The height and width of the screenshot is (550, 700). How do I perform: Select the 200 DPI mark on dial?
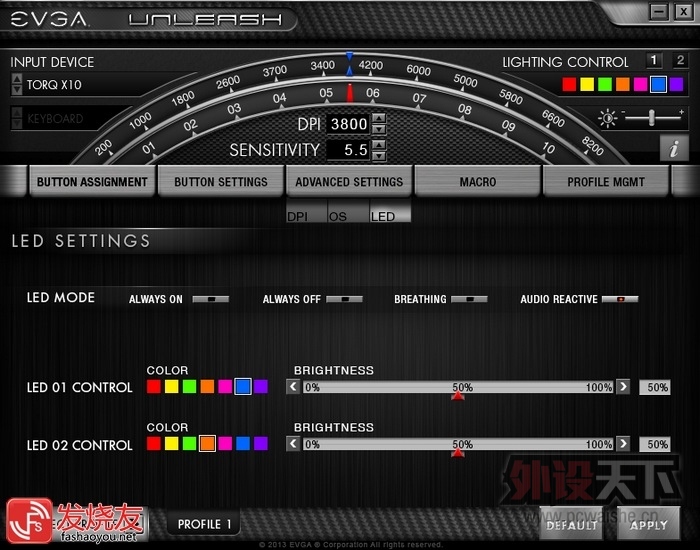[x=103, y=147]
